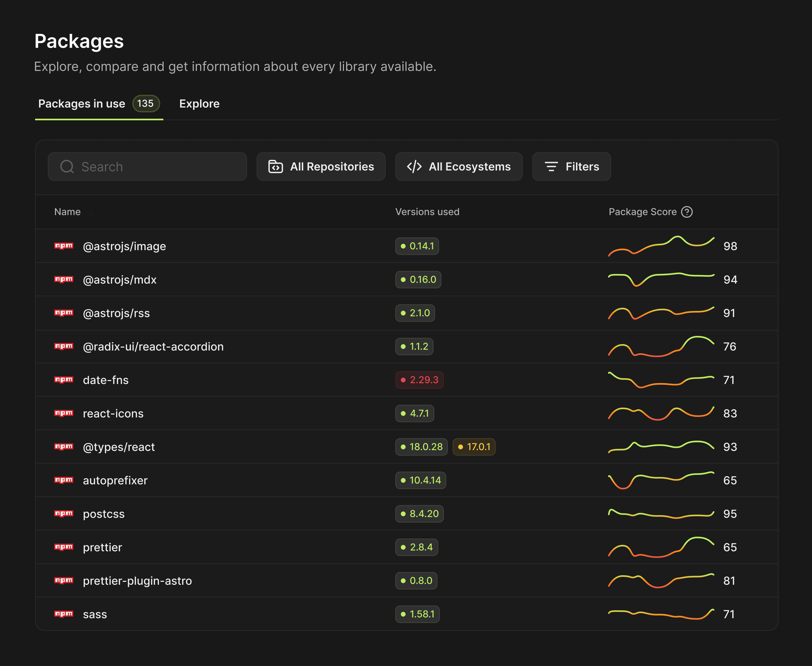Click version badge 0.16.0
This screenshot has height=666, width=812.
(x=418, y=279)
